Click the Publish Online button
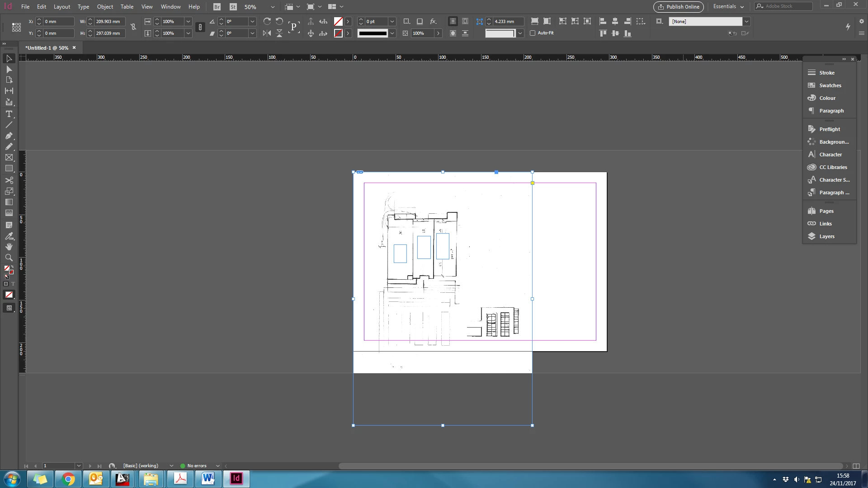Image resolution: width=868 pixels, height=488 pixels. (x=678, y=7)
